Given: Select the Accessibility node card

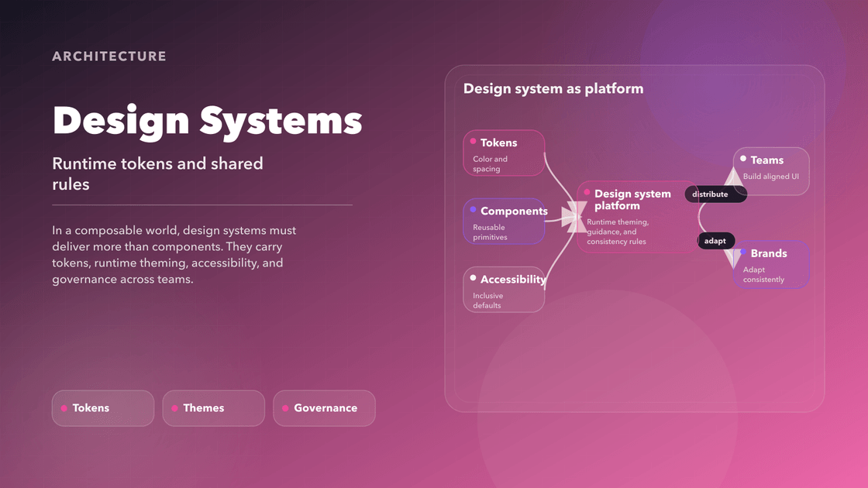Looking at the screenshot, I should pyautogui.click(x=504, y=290).
